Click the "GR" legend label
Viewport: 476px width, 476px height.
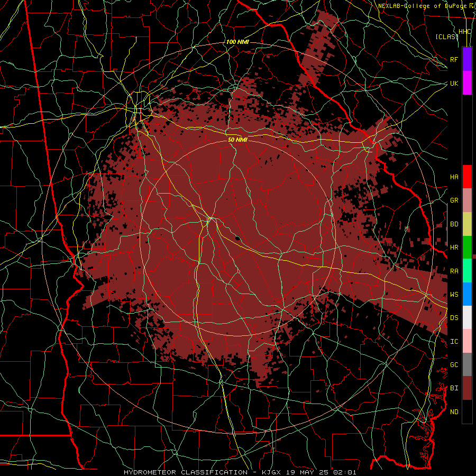click(454, 200)
